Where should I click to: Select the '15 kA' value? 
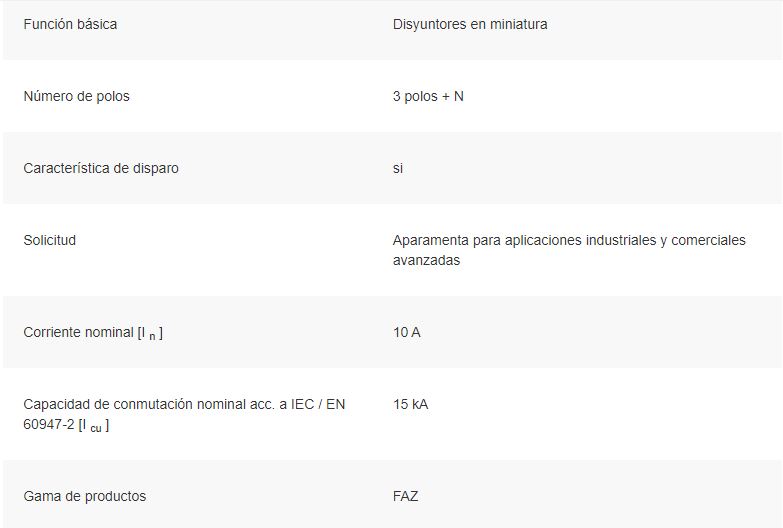[x=410, y=404]
